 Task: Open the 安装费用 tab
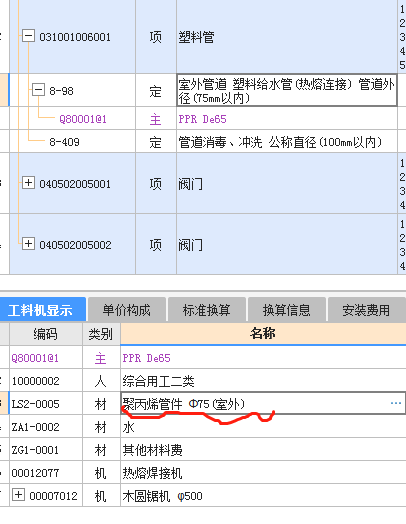click(x=367, y=310)
